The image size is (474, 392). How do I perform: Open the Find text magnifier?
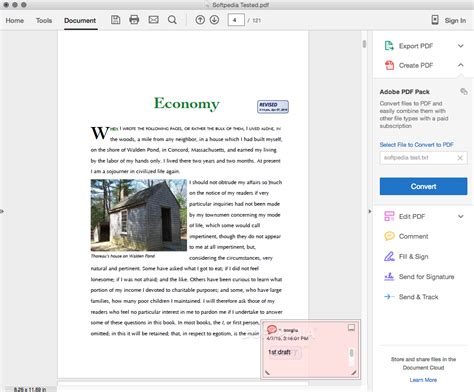172,20
